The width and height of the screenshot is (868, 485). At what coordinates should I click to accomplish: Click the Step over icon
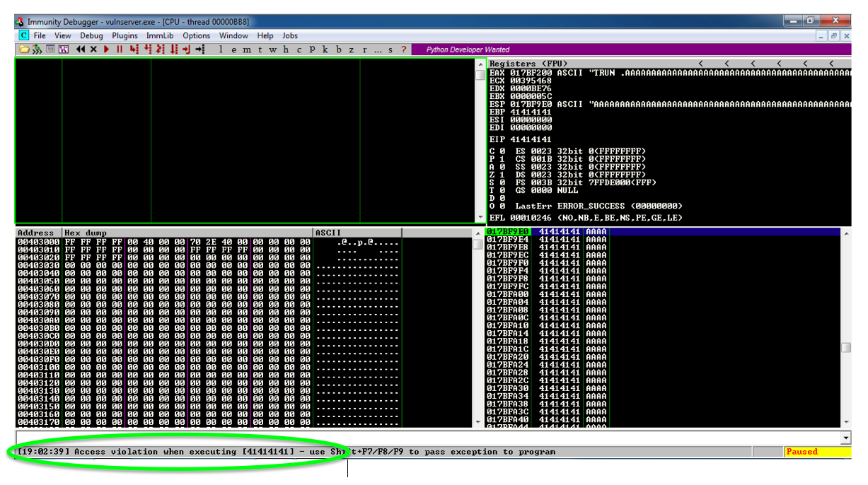click(147, 49)
